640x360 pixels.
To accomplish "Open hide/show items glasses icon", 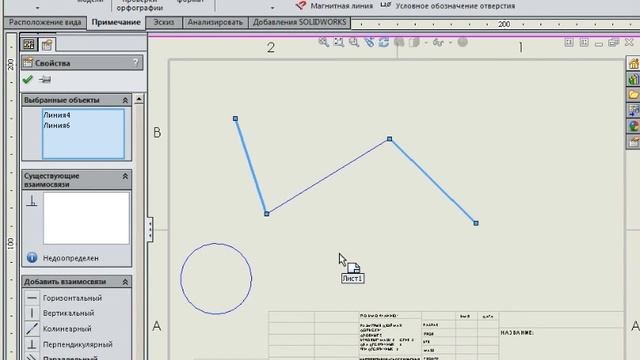I will coord(438,42).
